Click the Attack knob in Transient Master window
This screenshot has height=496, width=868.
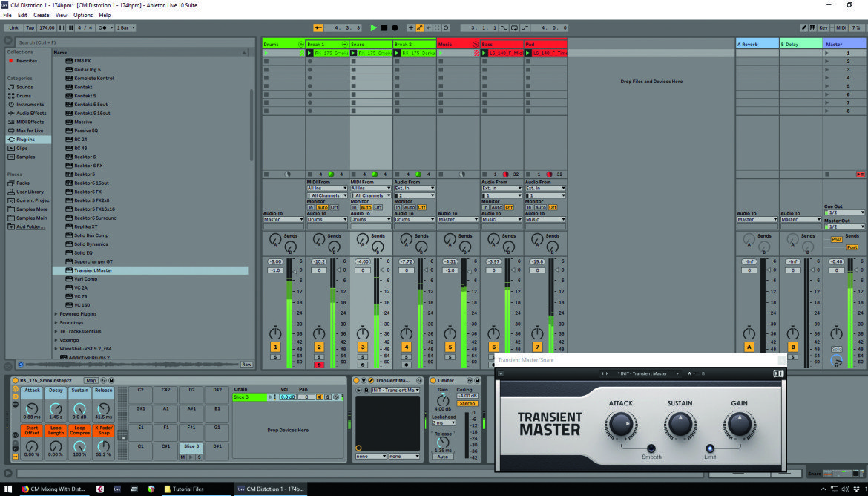tap(620, 425)
